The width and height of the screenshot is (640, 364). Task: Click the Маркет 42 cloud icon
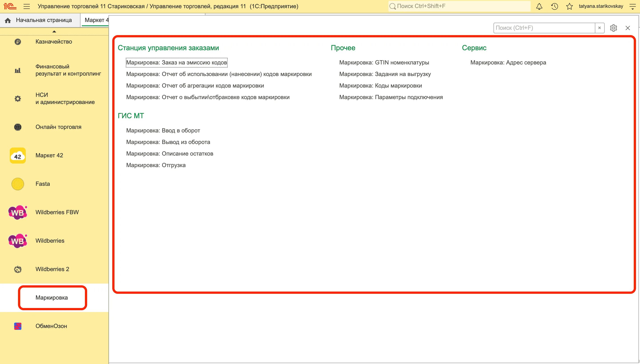18,156
